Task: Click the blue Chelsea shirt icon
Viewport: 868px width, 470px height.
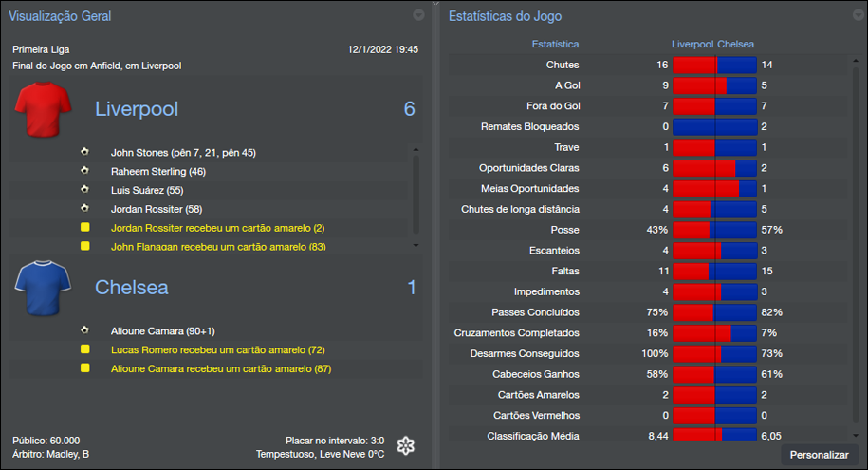Action: coord(42,288)
